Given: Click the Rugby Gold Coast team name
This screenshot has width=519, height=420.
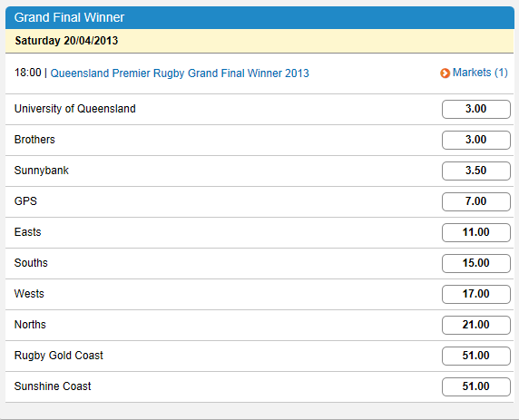Looking at the screenshot, I should coord(59,355).
